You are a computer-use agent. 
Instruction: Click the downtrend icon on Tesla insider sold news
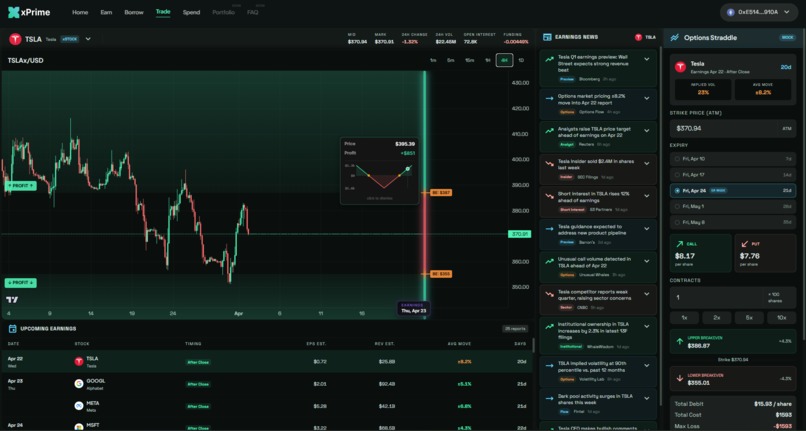[x=549, y=164]
